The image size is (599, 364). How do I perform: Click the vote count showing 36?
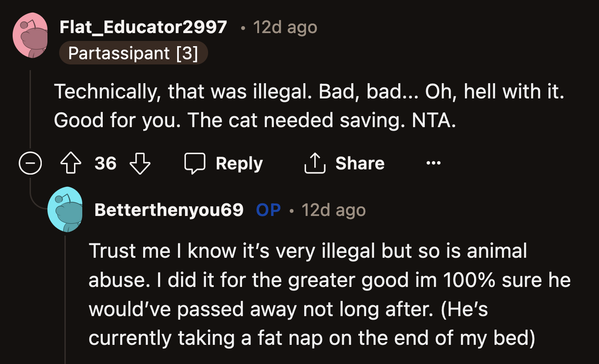pyautogui.click(x=105, y=163)
